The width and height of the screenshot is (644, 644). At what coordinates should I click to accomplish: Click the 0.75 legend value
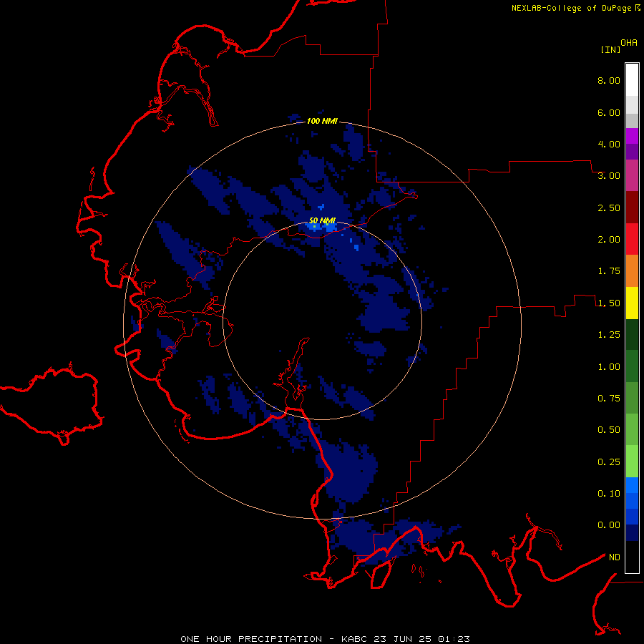[x=609, y=399]
